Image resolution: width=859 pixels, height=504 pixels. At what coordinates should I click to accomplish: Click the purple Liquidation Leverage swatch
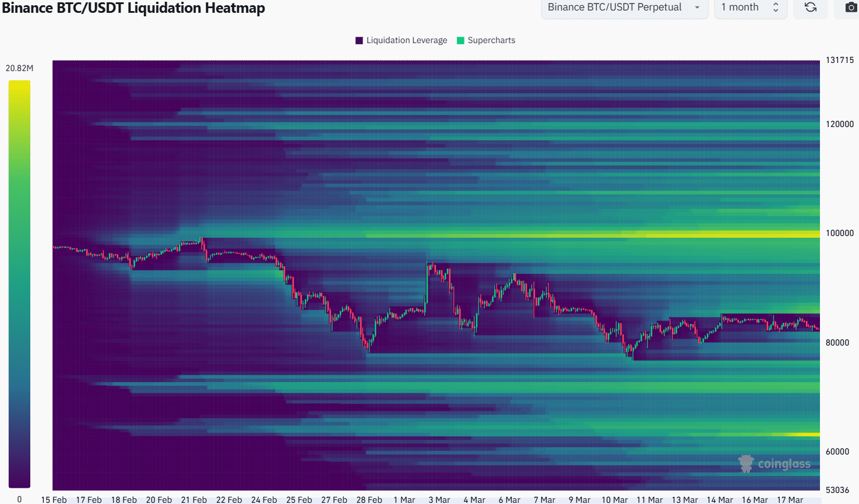[359, 40]
